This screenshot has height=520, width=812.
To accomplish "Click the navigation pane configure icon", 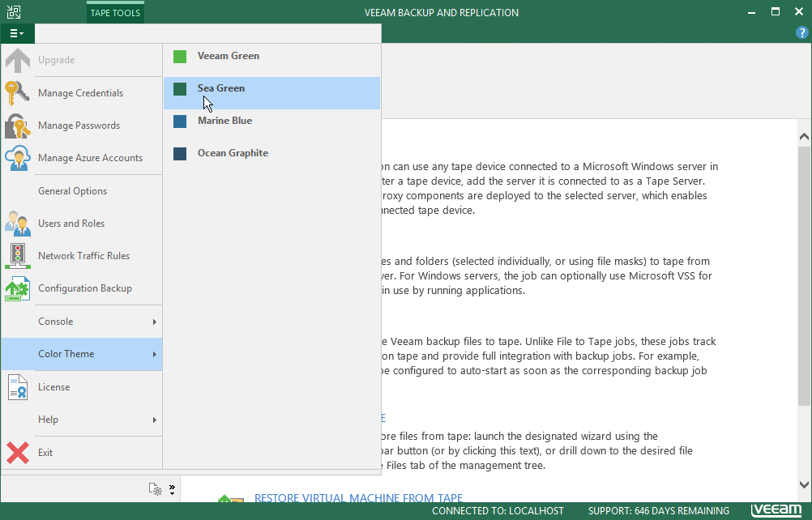I will tap(156, 489).
